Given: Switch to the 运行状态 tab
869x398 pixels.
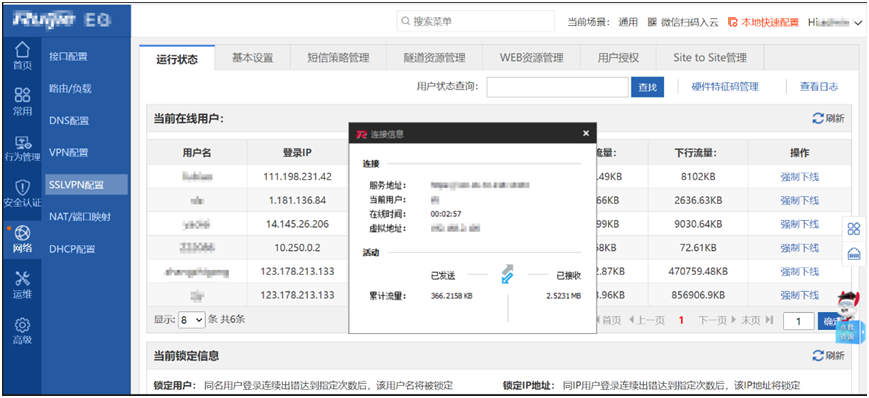Looking at the screenshot, I should pyautogui.click(x=177, y=58).
